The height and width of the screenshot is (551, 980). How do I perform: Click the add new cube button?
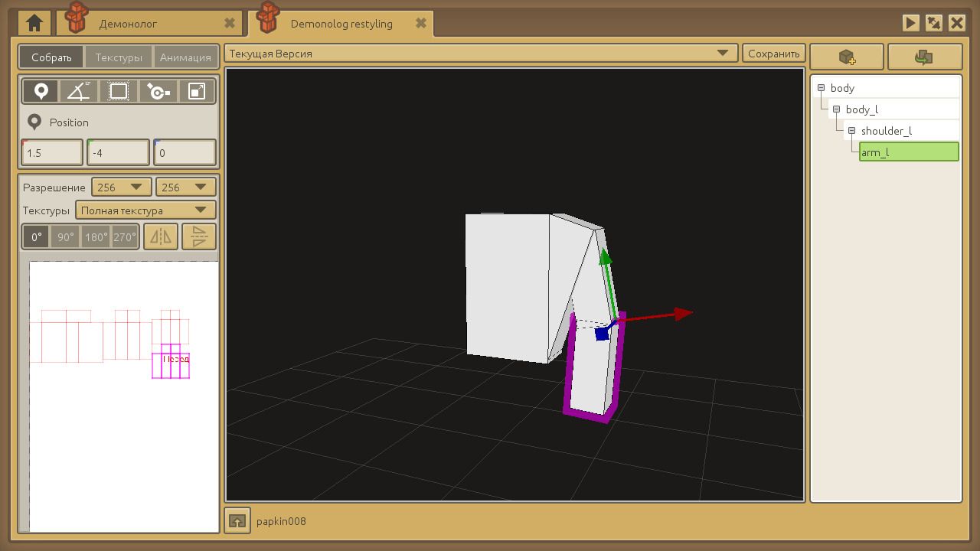tap(846, 57)
